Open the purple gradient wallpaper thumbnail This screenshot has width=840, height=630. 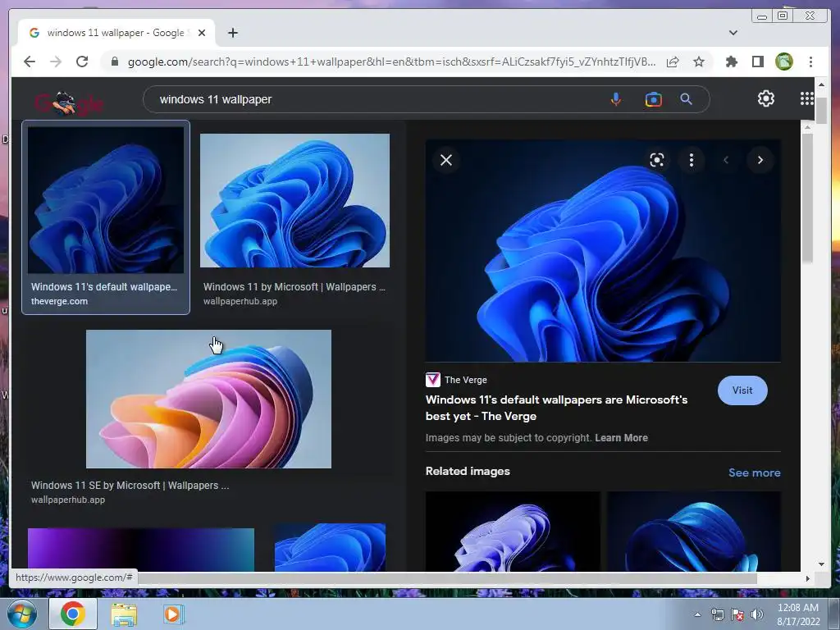(141, 550)
